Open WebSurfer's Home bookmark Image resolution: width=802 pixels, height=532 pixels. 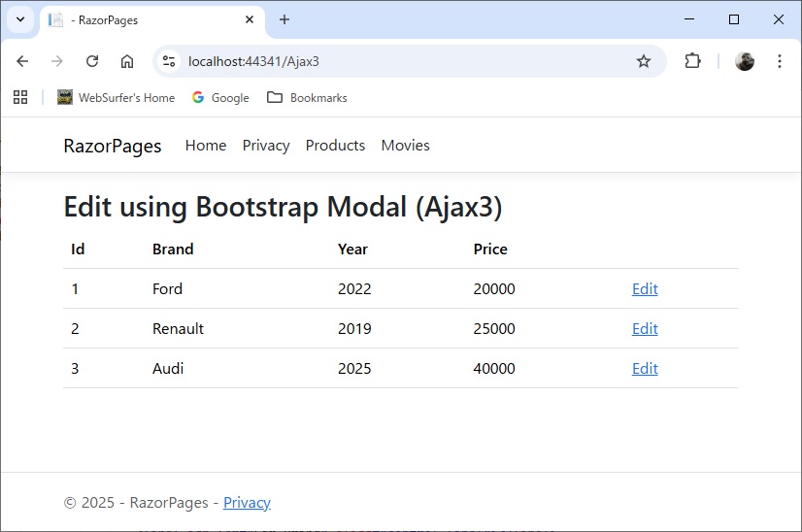117,97
